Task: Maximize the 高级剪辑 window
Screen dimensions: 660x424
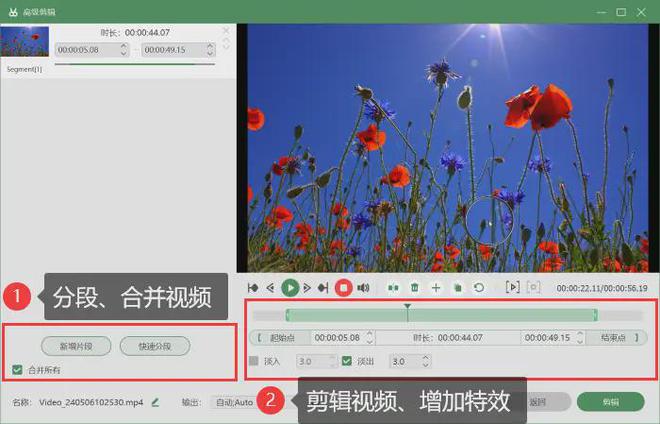Action: 621,12
